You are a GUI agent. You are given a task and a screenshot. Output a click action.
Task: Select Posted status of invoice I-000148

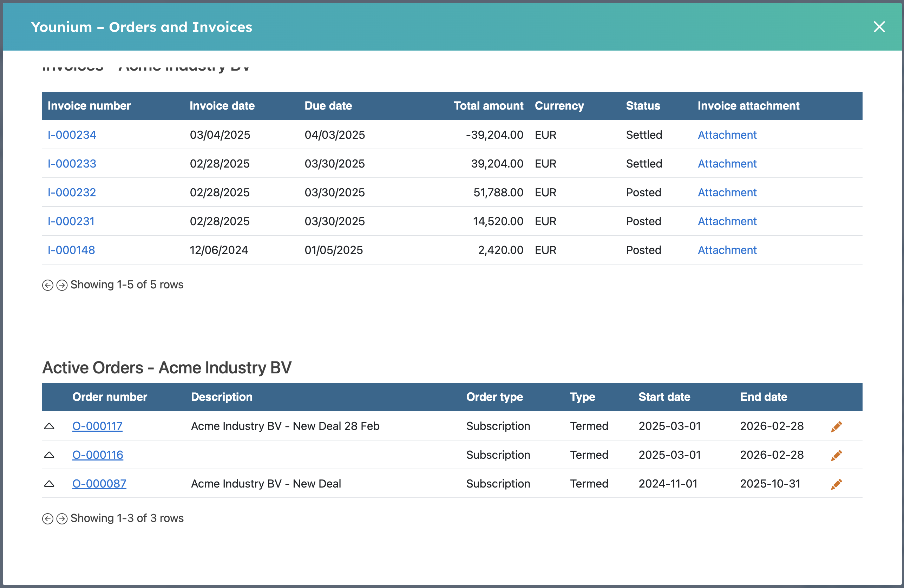643,250
